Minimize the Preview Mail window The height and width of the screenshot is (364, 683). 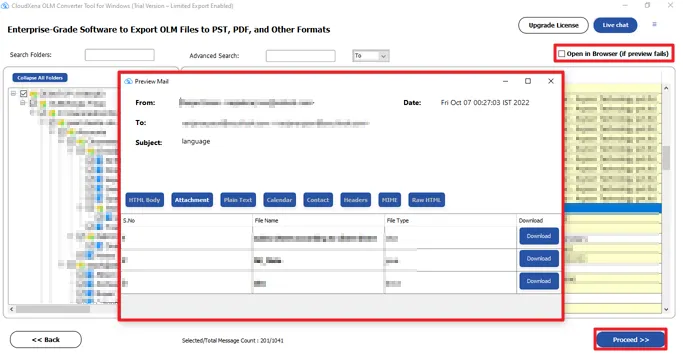click(505, 81)
